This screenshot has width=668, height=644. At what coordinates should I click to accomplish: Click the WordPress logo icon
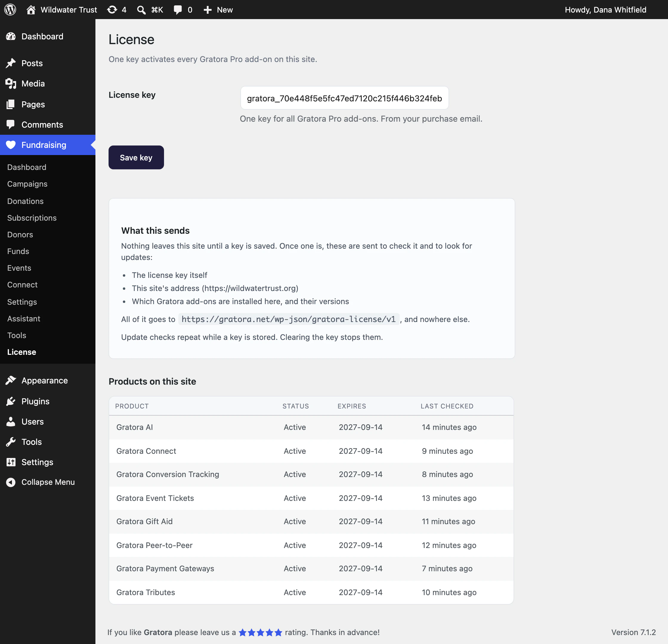[x=10, y=10]
